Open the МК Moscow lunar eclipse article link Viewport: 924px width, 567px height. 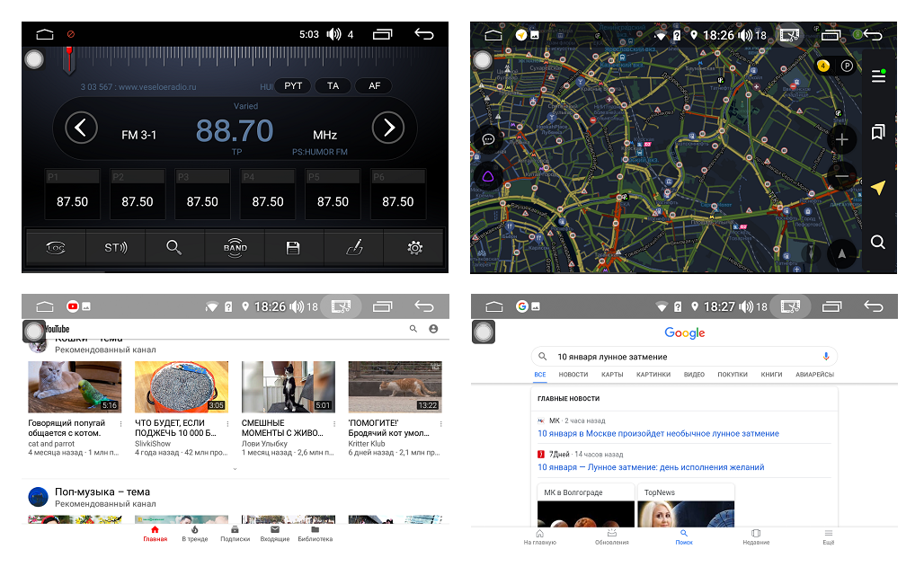(x=658, y=433)
